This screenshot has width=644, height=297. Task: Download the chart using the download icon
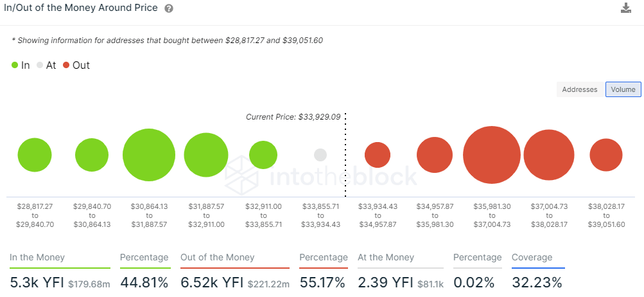[626, 8]
